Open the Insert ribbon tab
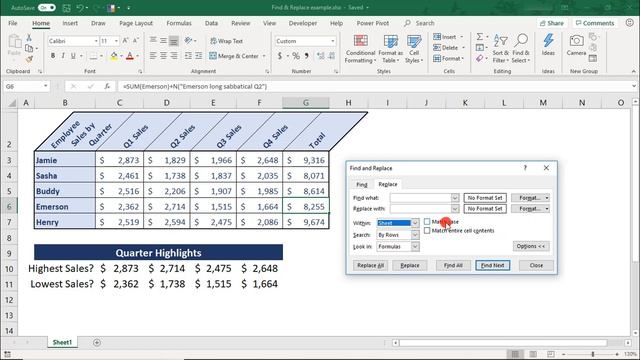The image size is (640, 360). 70,23
